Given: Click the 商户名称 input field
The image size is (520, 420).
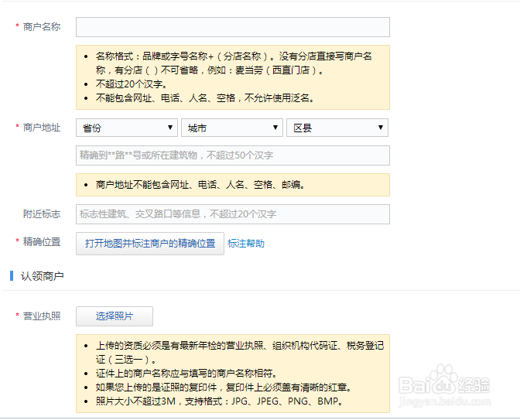Looking at the screenshot, I should 232,27.
